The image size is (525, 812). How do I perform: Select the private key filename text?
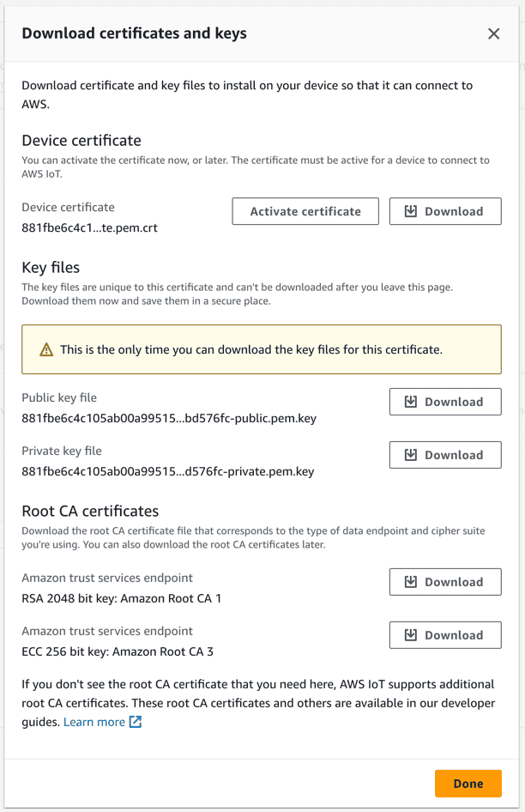(x=168, y=471)
